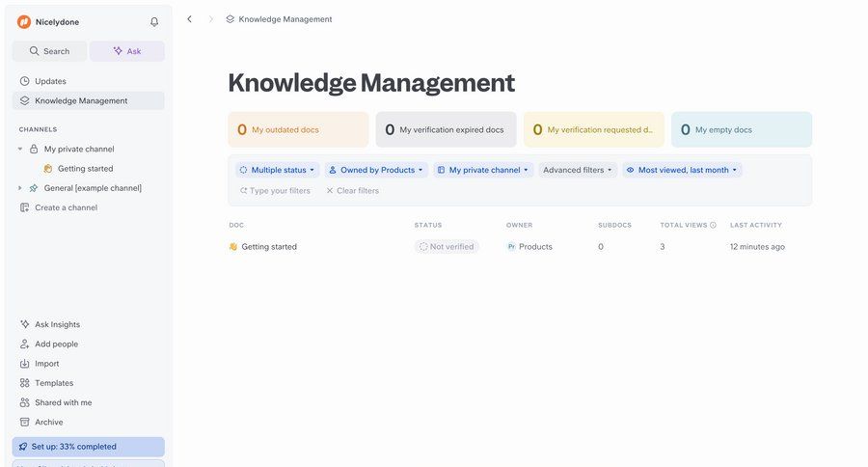Open the Owned by Products dropdown
Image resolution: width=868 pixels, height=467 pixels.
pyautogui.click(x=376, y=170)
